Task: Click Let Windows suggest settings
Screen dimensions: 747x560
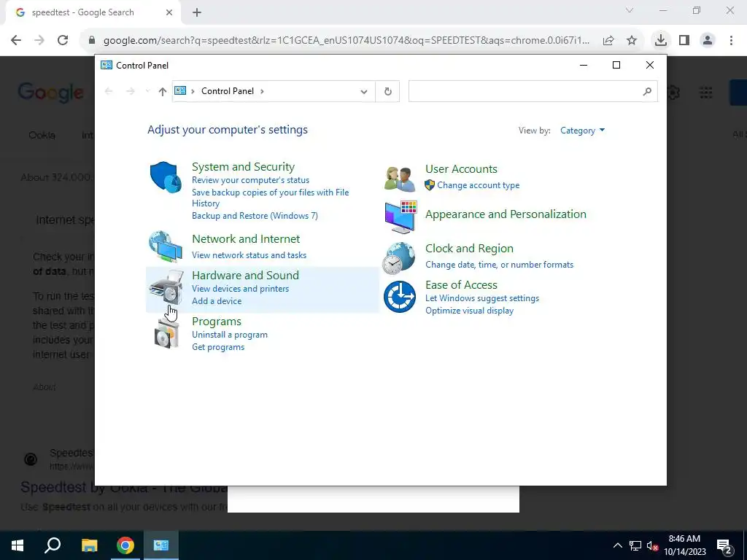Action: pos(481,298)
